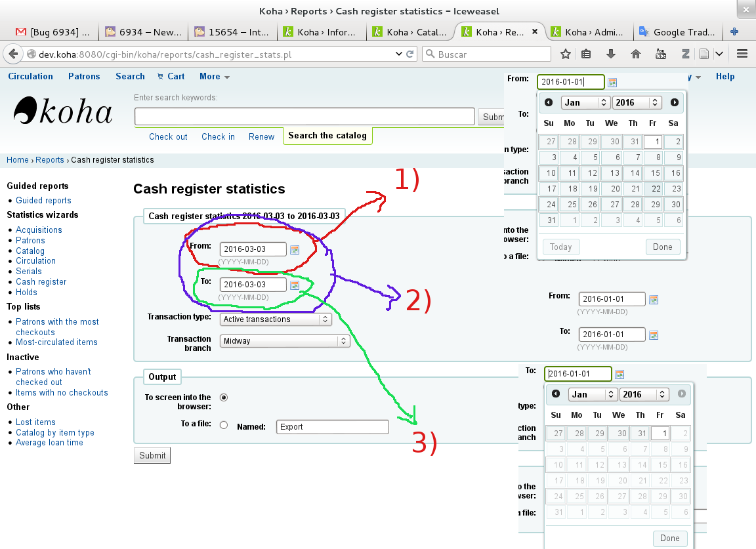Click the browser downloads arrow icon
Viewport: 756px width, 549px height.
click(x=611, y=54)
